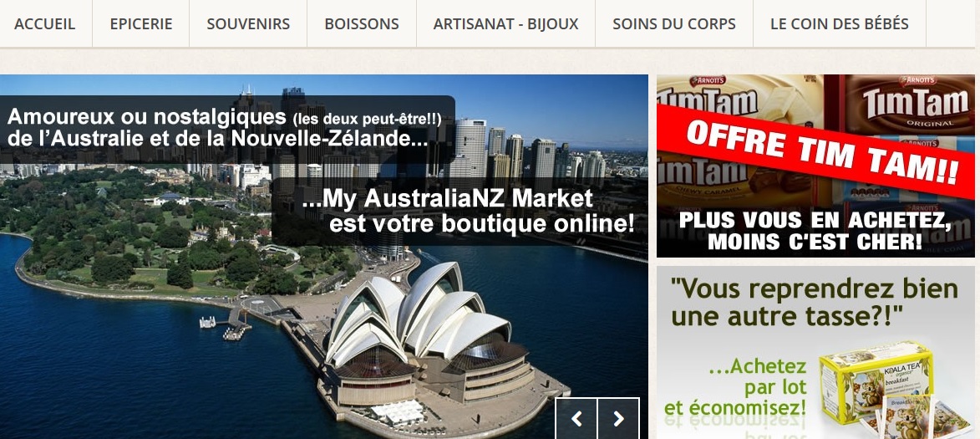Select the BOISSONS menu item
The image size is (980, 439).
pos(361,23)
